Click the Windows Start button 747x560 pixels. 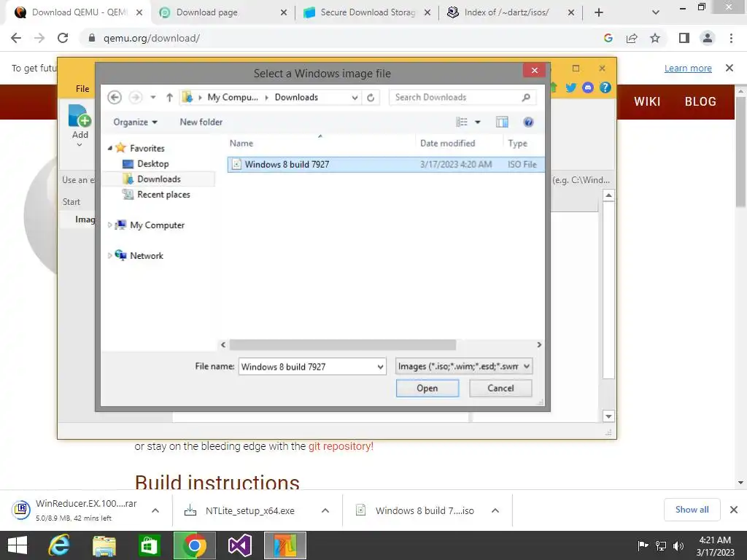[x=18, y=545]
